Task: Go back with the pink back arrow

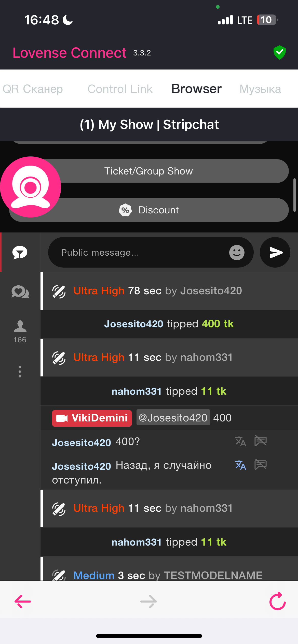Action: (x=23, y=601)
